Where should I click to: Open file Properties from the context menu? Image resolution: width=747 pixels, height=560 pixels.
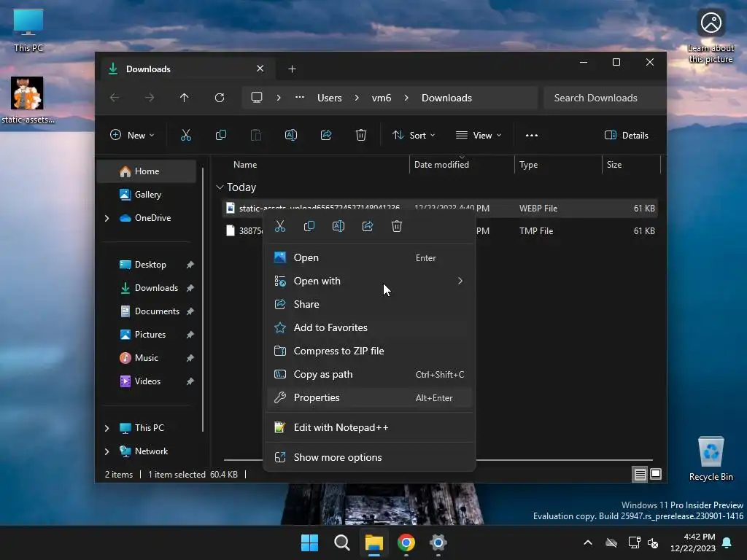370,397
